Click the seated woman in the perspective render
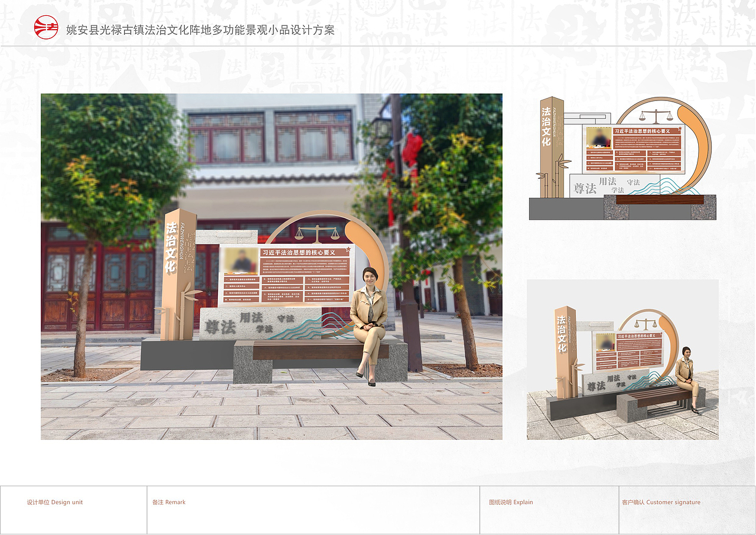756x535 pixels. 687,380
